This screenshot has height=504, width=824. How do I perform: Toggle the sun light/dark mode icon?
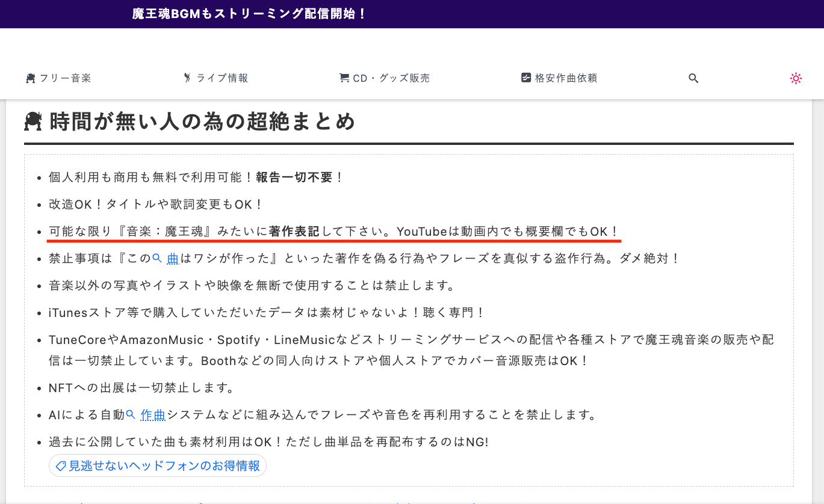click(x=796, y=78)
